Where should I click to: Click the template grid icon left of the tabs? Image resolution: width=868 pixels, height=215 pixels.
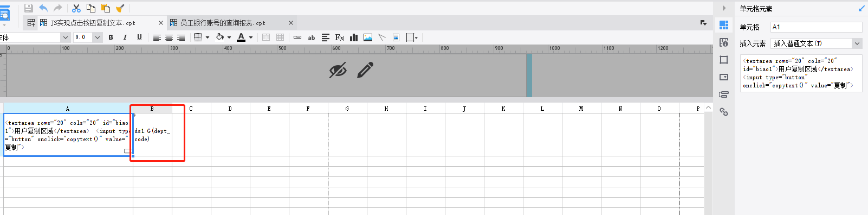[x=31, y=23]
